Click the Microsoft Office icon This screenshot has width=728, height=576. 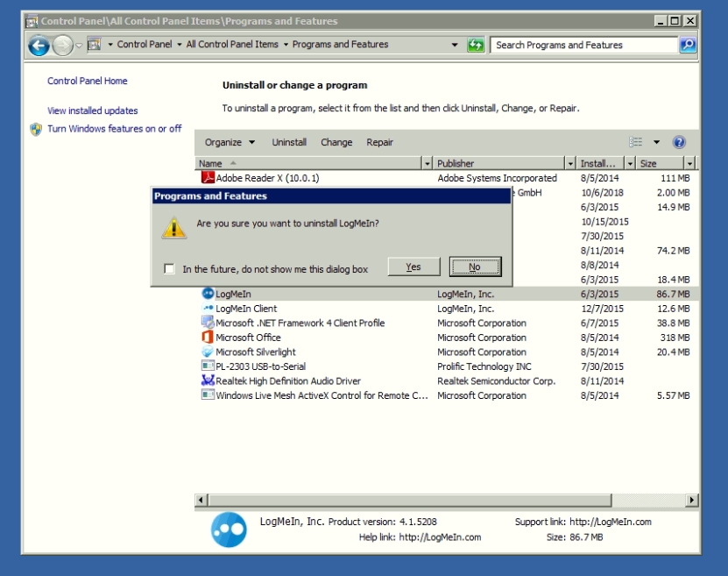point(208,337)
